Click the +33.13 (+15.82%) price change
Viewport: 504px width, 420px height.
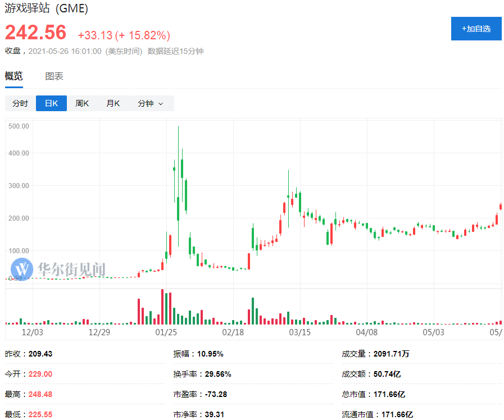pyautogui.click(x=124, y=35)
